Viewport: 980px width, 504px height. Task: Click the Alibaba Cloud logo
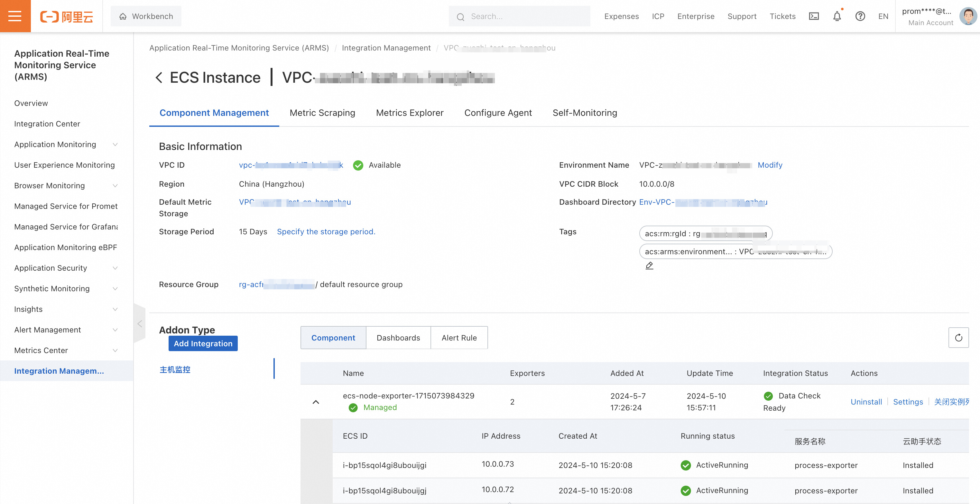click(67, 16)
